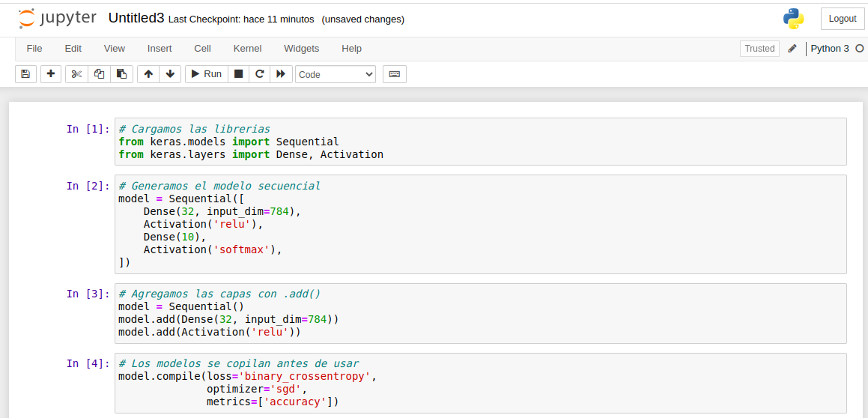
Task: Copy selected cells using the toolbar icon
Action: click(99, 74)
